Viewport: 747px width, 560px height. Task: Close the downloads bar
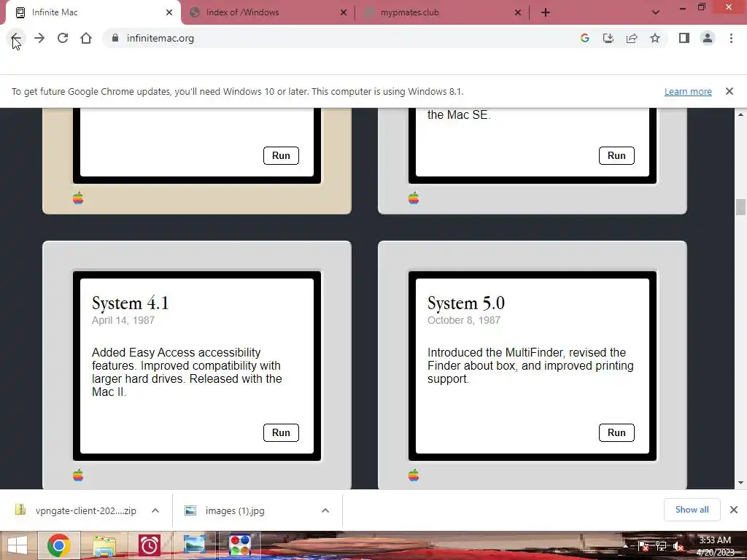point(734,510)
